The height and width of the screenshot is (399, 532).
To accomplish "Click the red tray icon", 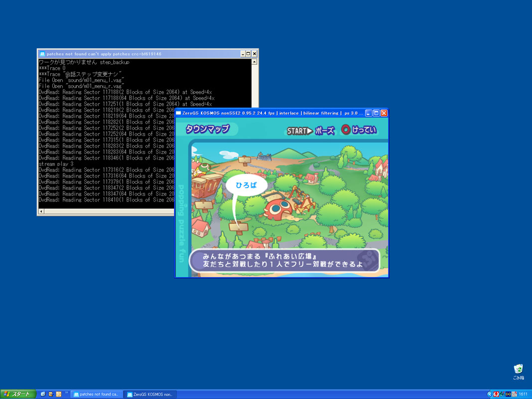I will [496, 394].
